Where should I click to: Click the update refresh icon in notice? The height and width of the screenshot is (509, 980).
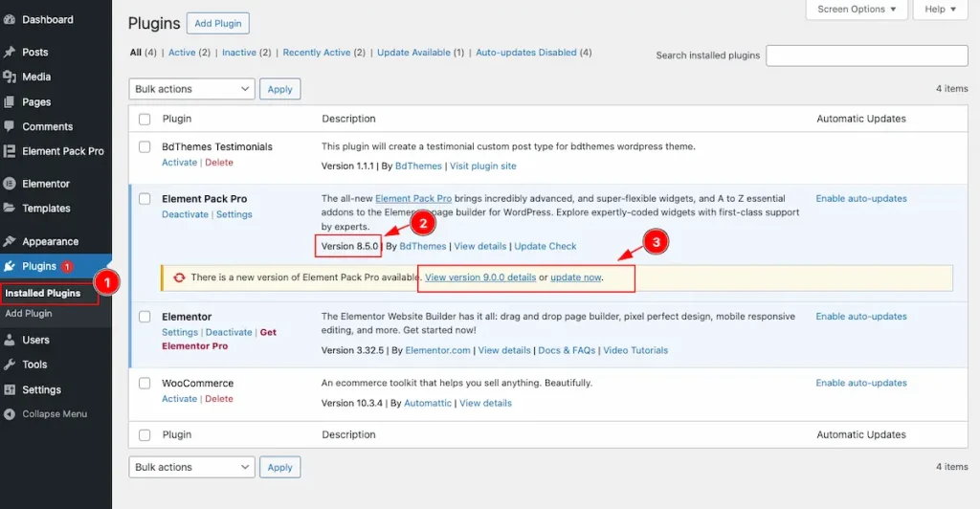(179, 277)
